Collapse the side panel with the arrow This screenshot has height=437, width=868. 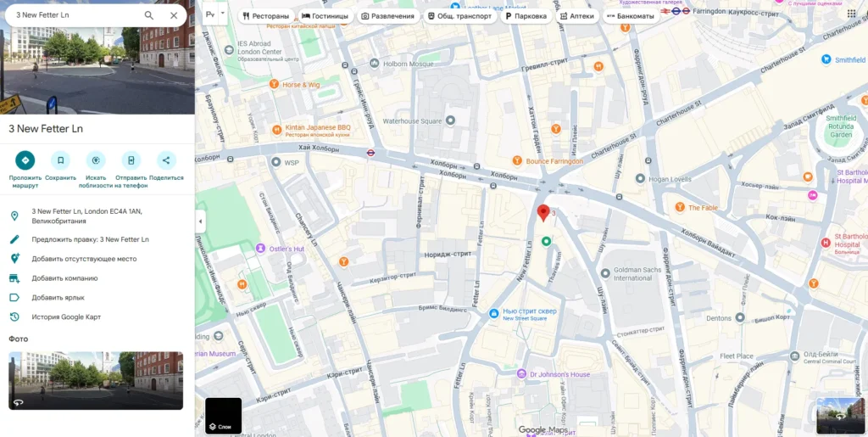click(200, 221)
